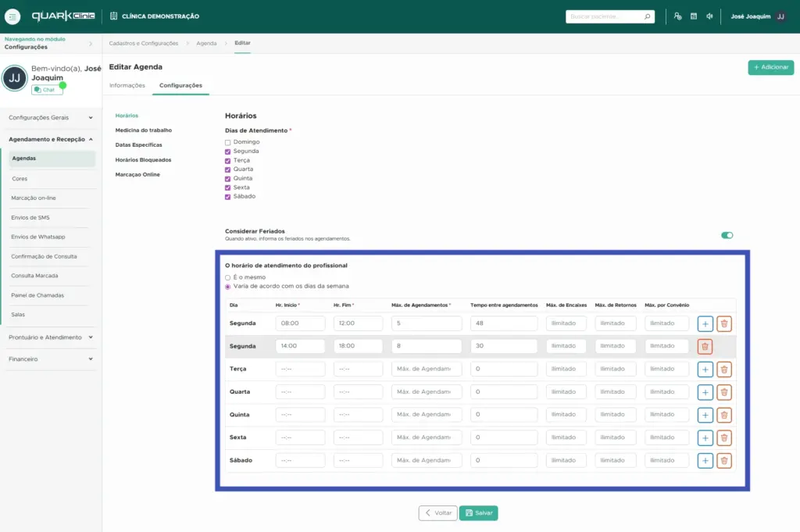Viewport: 800px width, 532px height.
Task: Open the calendar icon in top bar
Action: pos(693,16)
